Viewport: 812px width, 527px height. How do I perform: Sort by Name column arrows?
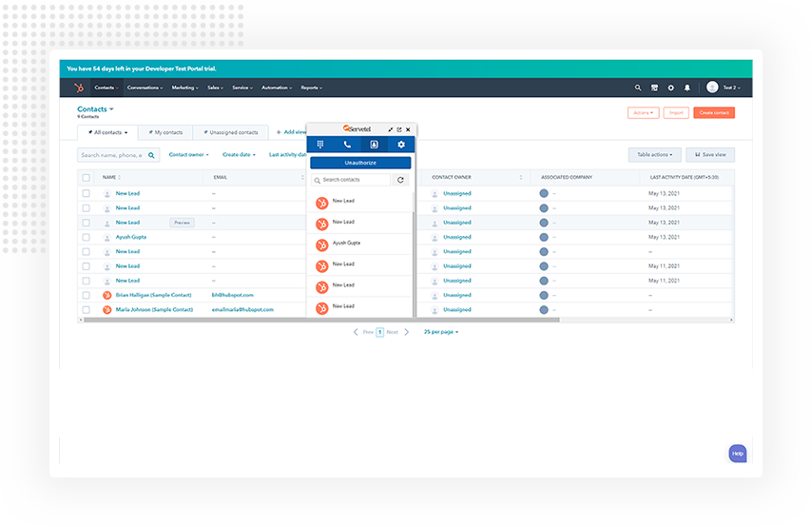coord(120,178)
